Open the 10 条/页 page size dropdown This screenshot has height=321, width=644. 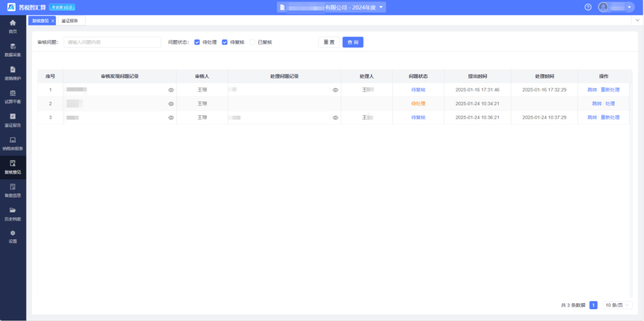pyautogui.click(x=618, y=305)
